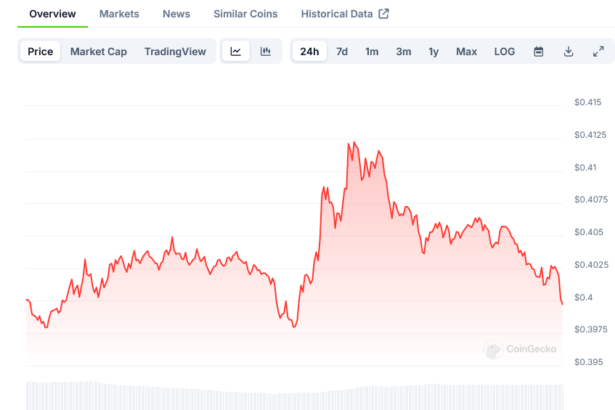Toggle chart to Market Cap
Viewport: 615px width, 410px height.
tap(98, 51)
